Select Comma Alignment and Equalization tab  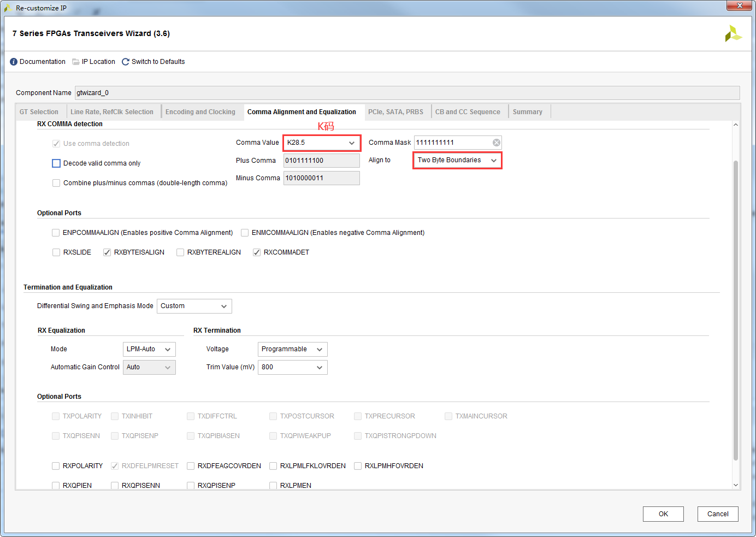(x=302, y=112)
